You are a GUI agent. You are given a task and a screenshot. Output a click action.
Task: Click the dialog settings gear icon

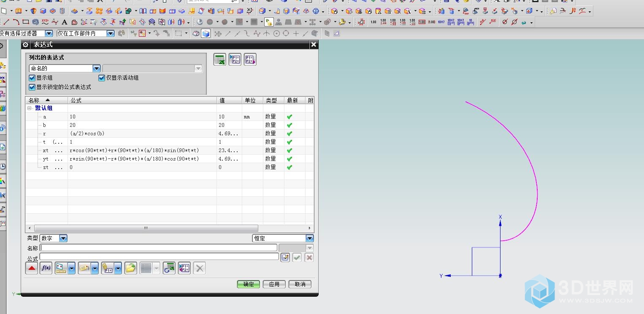[25, 45]
